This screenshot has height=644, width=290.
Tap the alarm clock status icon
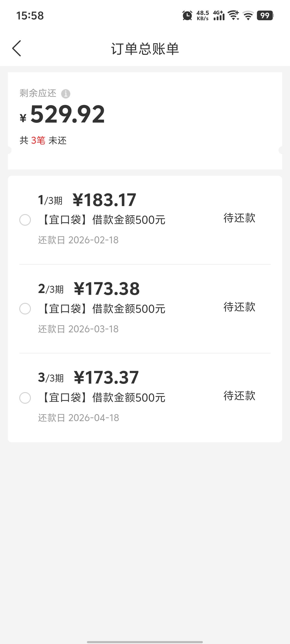coord(187,16)
